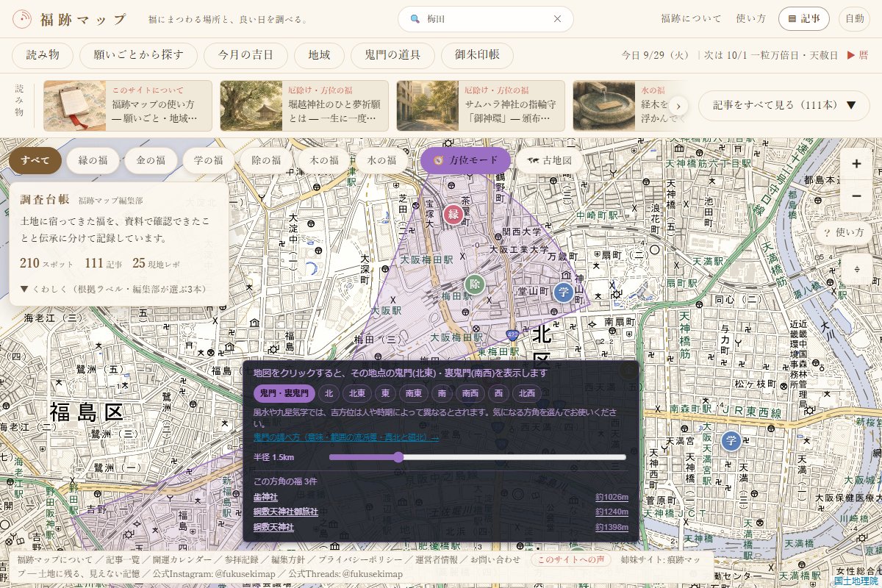Click the 半径 radius slider track

coord(478,457)
